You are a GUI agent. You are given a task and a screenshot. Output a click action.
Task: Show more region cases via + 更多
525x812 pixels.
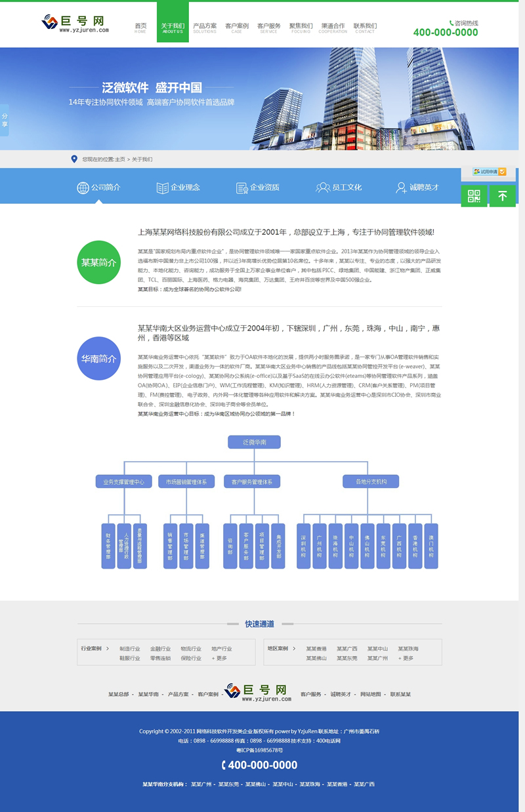tap(404, 658)
